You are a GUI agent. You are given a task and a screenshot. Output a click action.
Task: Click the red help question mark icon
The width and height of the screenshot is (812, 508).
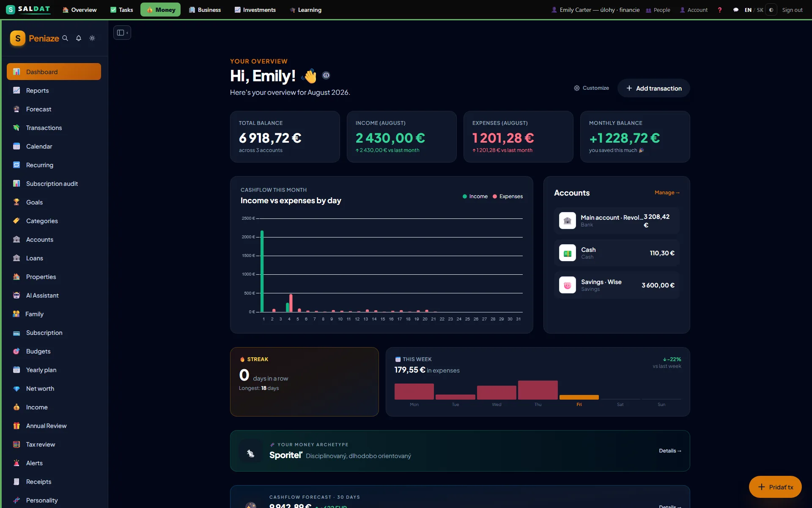point(720,10)
